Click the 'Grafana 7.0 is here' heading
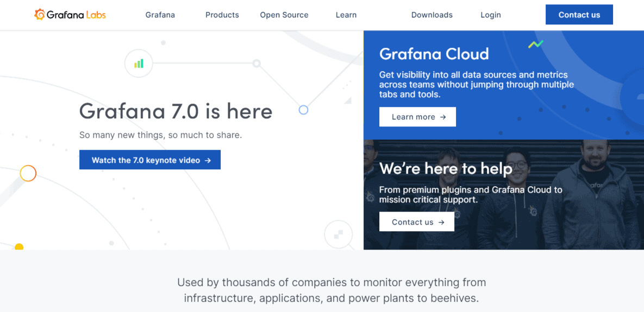Screen dimensions: 644x312 coord(176,111)
